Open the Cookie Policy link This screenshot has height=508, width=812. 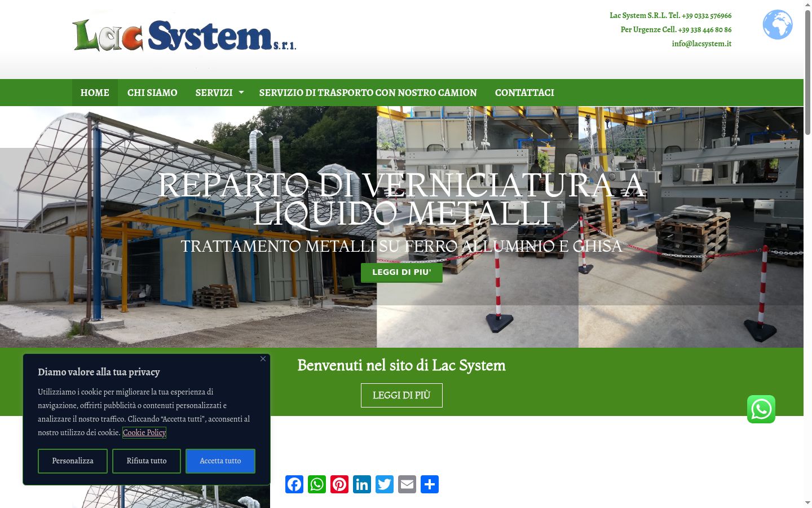[x=144, y=432]
